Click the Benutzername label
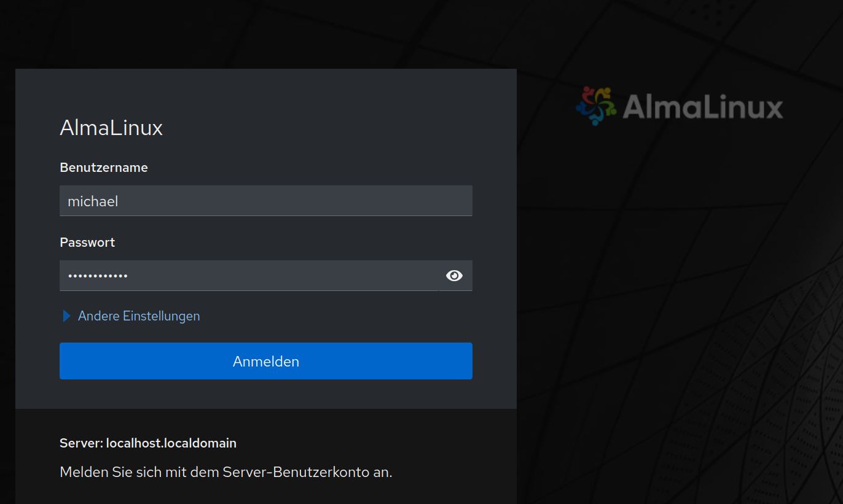This screenshot has width=843, height=504. (103, 167)
